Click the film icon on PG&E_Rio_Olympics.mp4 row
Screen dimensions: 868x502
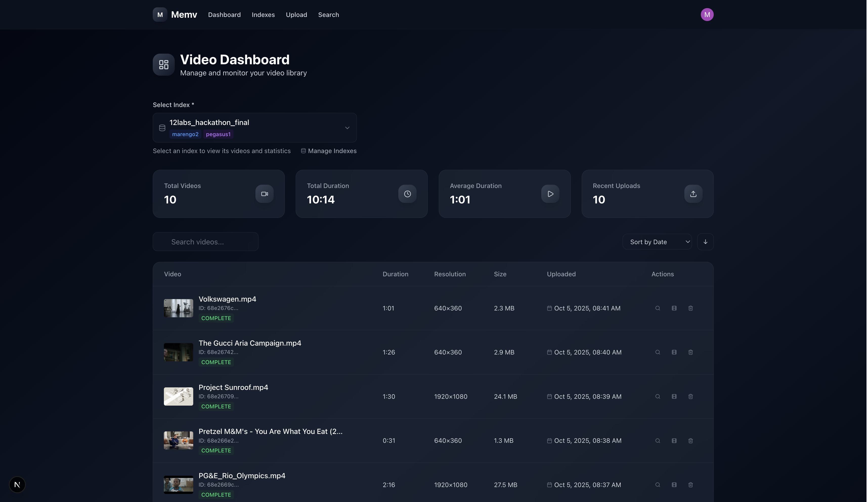(x=674, y=485)
